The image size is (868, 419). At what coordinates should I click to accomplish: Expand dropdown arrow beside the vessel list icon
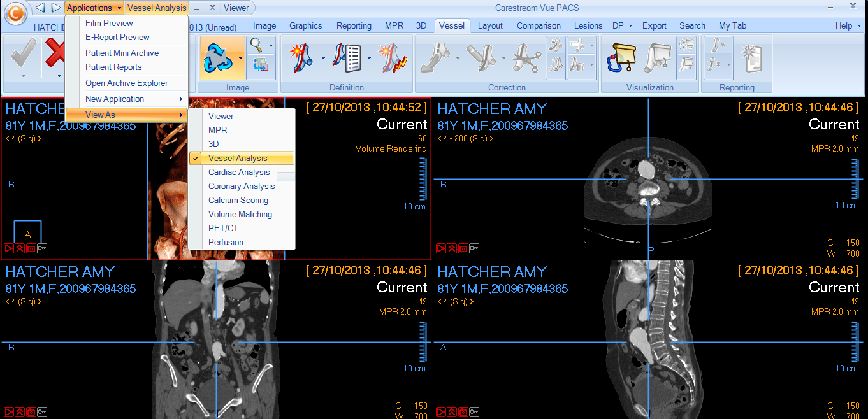368,58
